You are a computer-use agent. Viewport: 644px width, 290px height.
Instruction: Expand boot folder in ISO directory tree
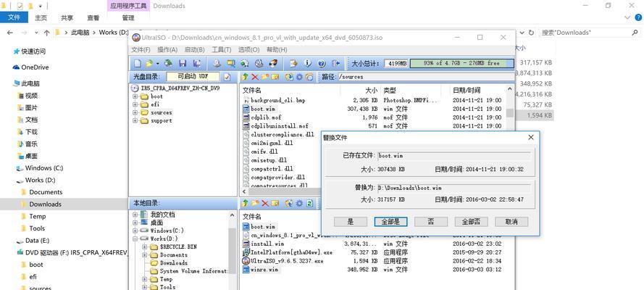[135, 96]
